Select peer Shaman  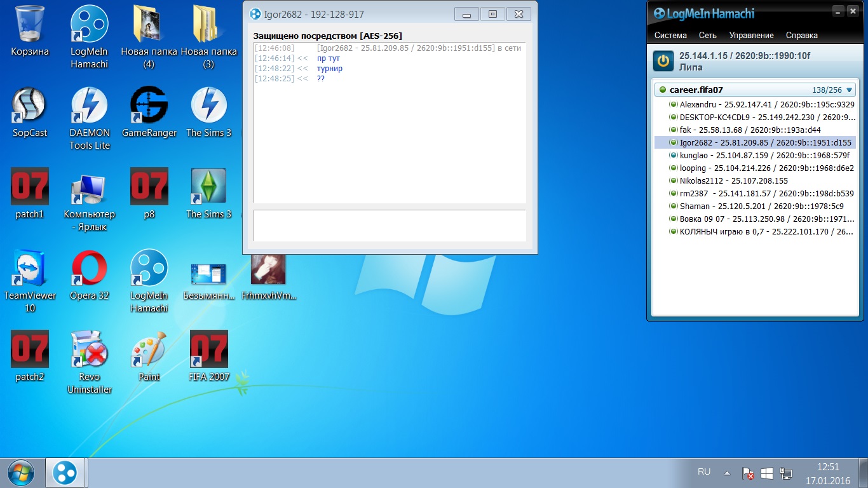[756, 206]
